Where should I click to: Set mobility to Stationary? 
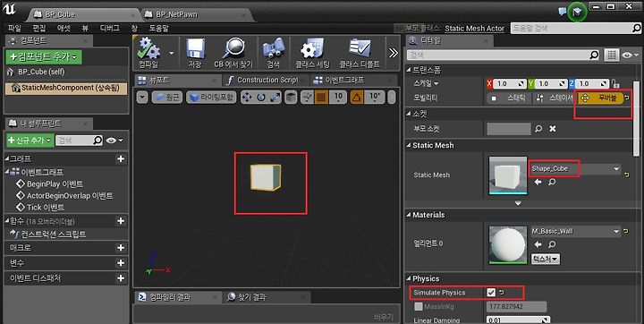tap(554, 98)
